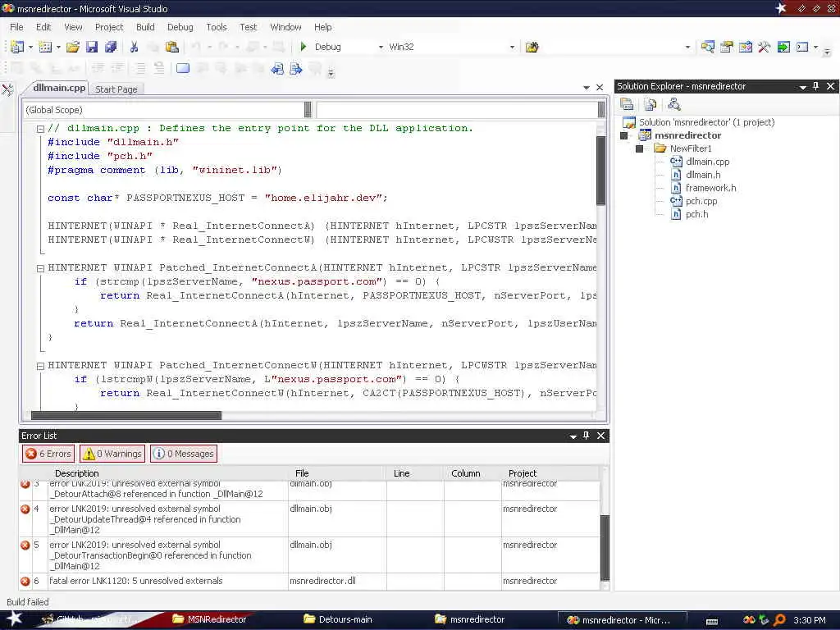Click the taskbar Start star button
The width and height of the screenshot is (840, 630).
click(14, 619)
